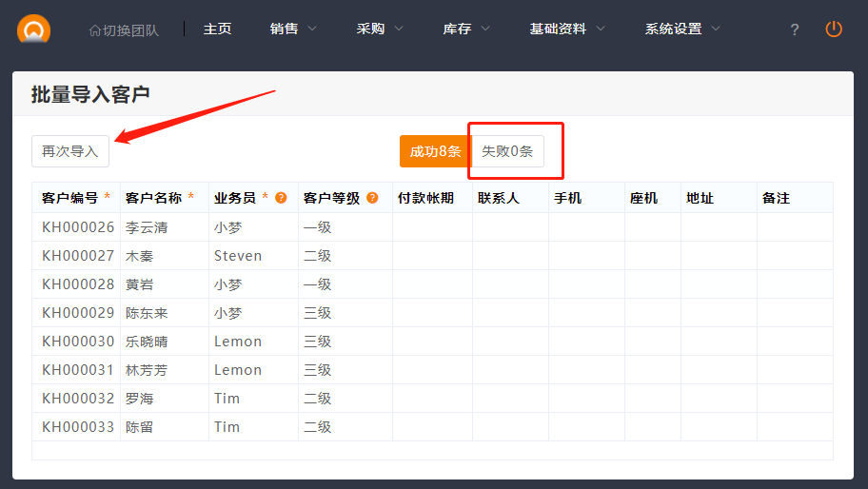Click the Steven salesperson cell
This screenshot has height=489, width=868.
click(x=238, y=256)
